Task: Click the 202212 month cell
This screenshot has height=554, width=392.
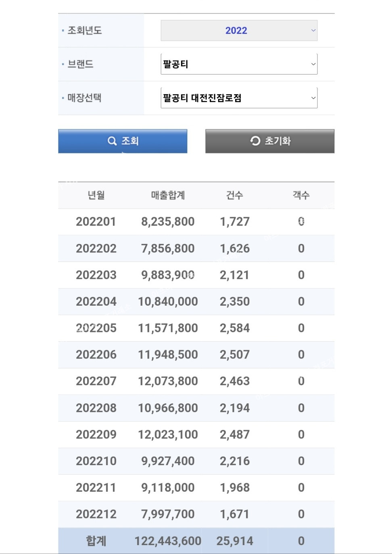Action: click(x=96, y=514)
